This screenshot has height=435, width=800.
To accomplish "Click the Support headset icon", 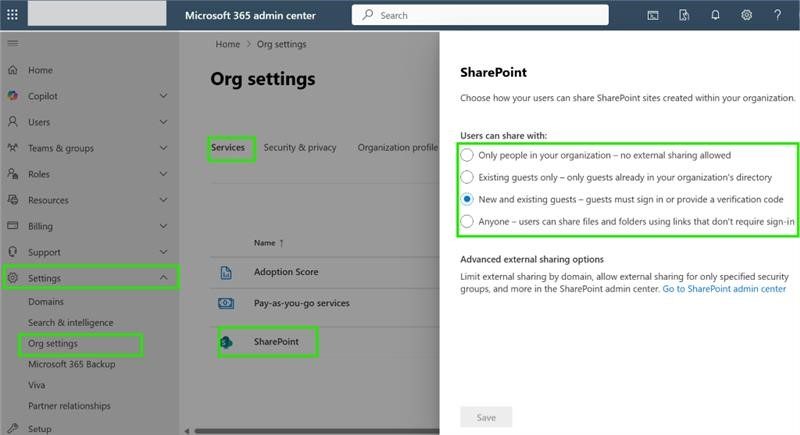I will click(x=13, y=251).
